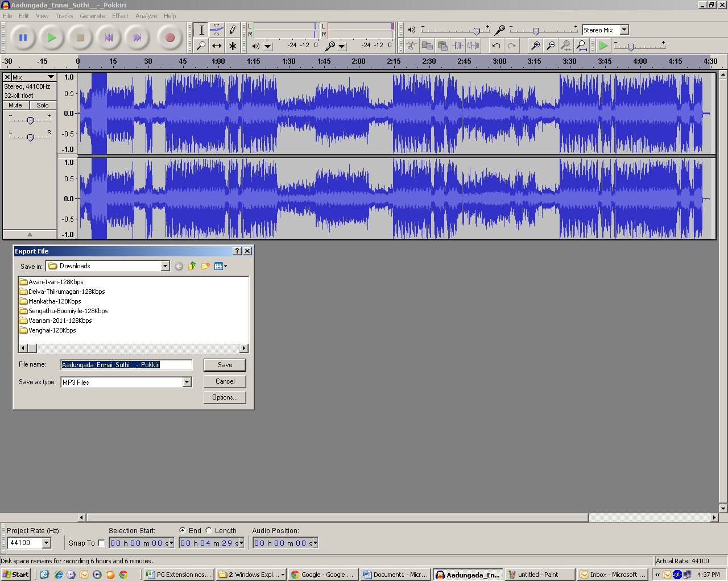This screenshot has height=582, width=728.
Task: Enable the Snap To checkbox
Action: tap(101, 543)
